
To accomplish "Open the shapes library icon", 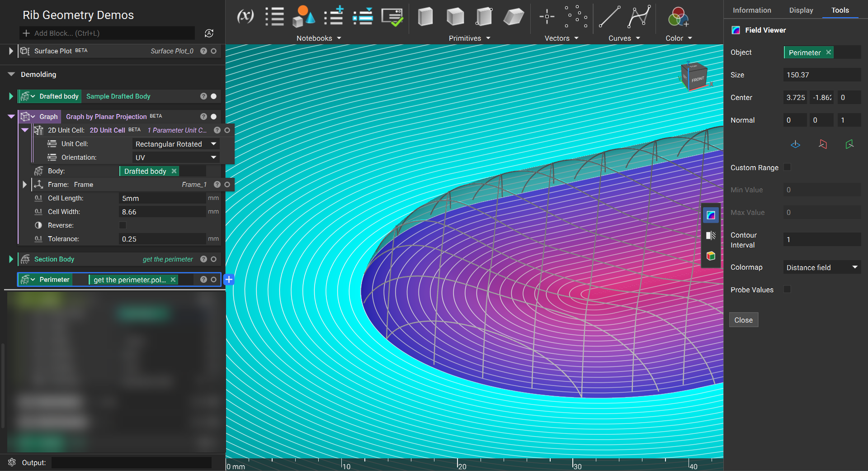I will coord(303,17).
